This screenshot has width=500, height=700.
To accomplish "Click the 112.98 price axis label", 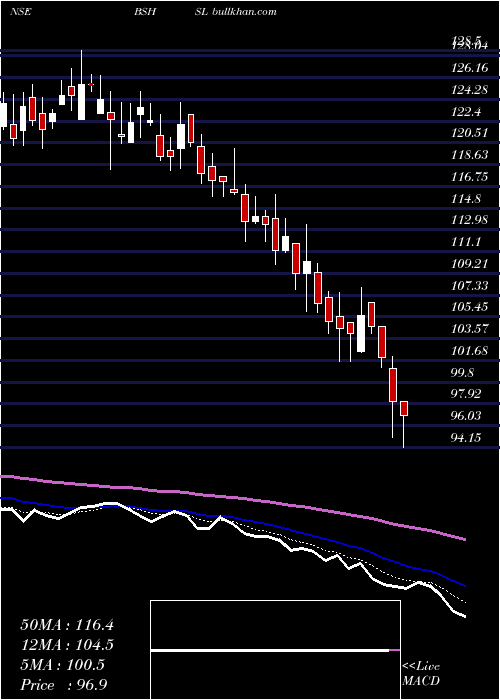I will pos(470,221).
